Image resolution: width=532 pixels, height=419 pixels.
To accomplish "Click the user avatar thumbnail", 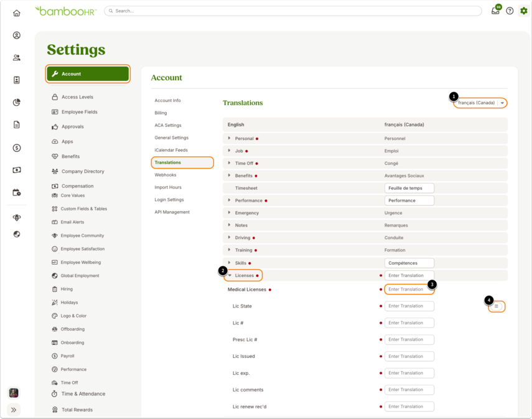I will pos(14,393).
